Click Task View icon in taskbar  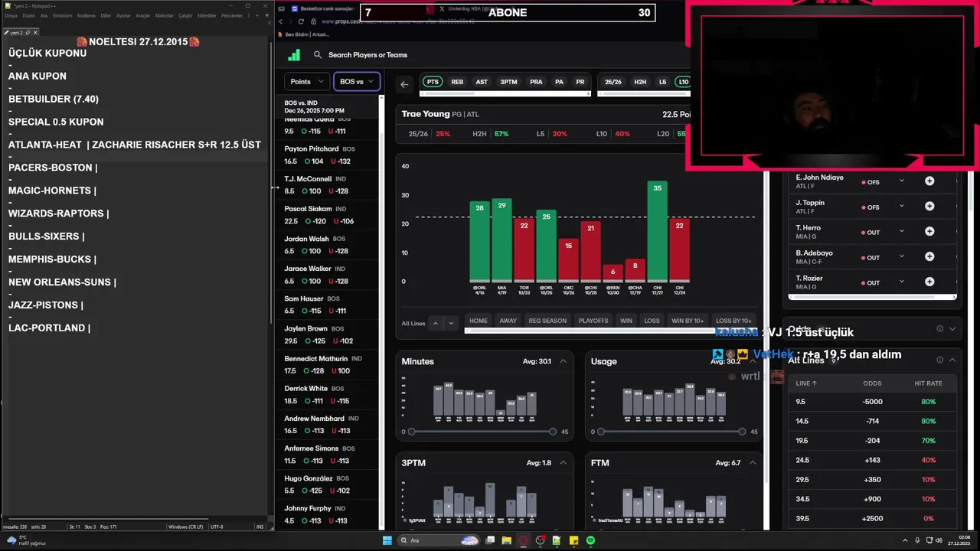[x=490, y=540]
